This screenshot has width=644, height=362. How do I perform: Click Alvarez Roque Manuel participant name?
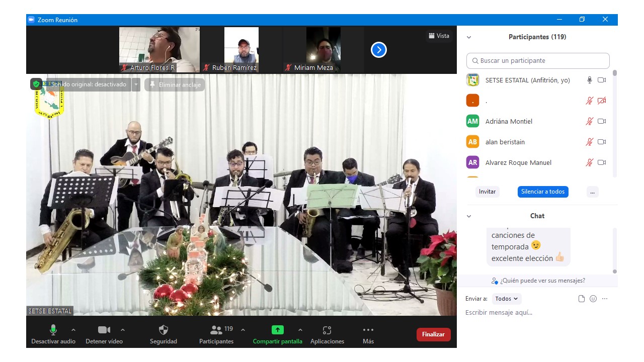click(x=518, y=162)
